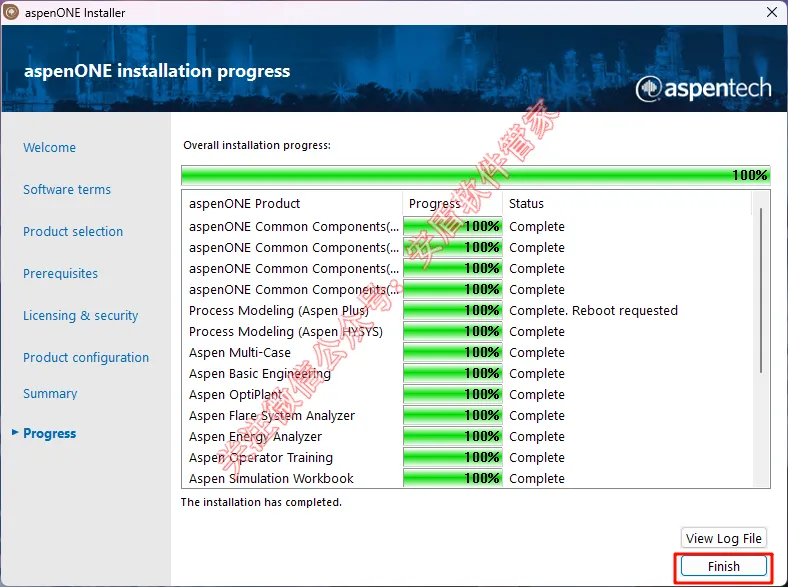
Task: Go to the Welcome step
Action: point(49,148)
